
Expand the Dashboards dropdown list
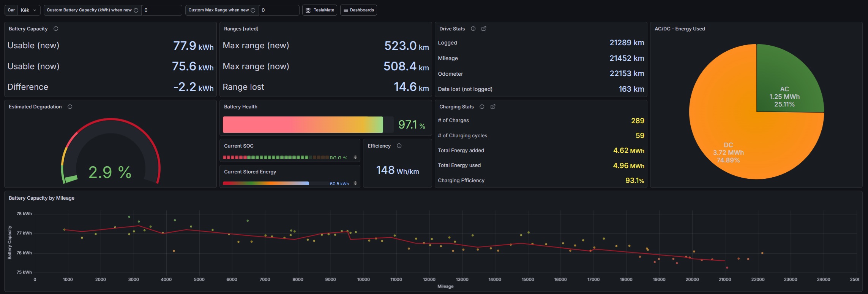tap(358, 10)
